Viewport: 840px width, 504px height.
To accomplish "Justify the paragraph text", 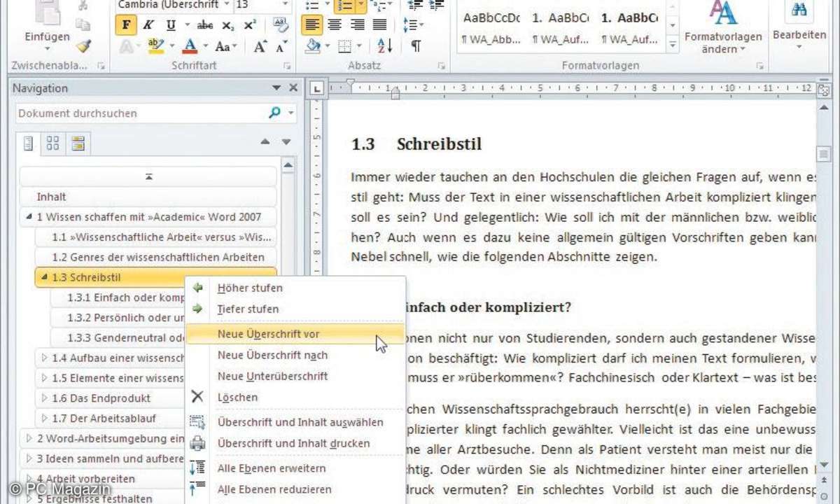I will click(379, 25).
